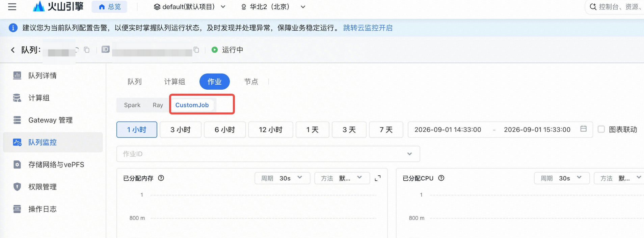Select the CustomJob job type tab
This screenshot has width=644, height=238.
click(192, 105)
